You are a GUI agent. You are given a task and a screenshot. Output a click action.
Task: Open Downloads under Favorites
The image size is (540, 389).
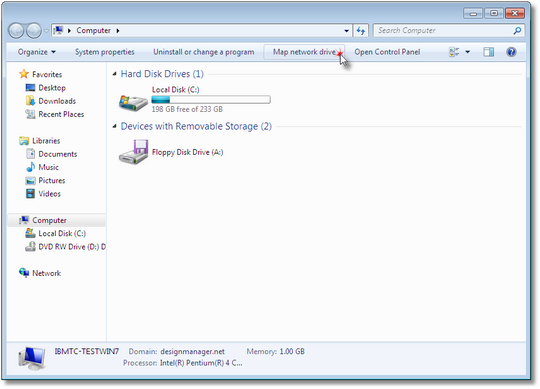pyautogui.click(x=57, y=101)
